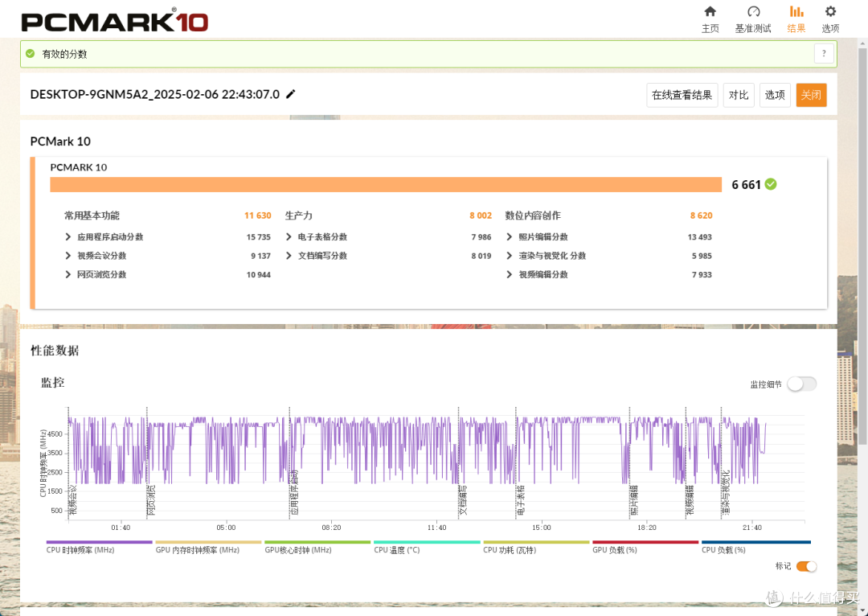Click the 电子表格 marker on chart
Image resolution: width=868 pixels, height=616 pixels.
(x=521, y=501)
